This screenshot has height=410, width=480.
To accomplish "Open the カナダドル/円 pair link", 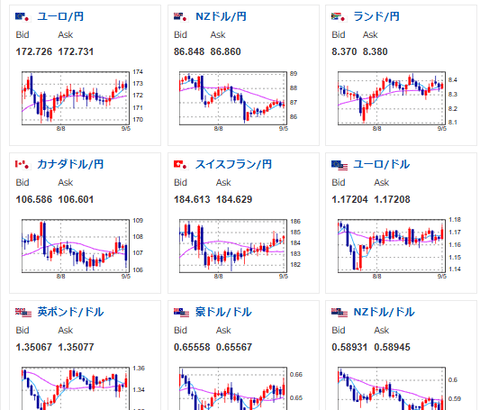I will [x=70, y=164].
